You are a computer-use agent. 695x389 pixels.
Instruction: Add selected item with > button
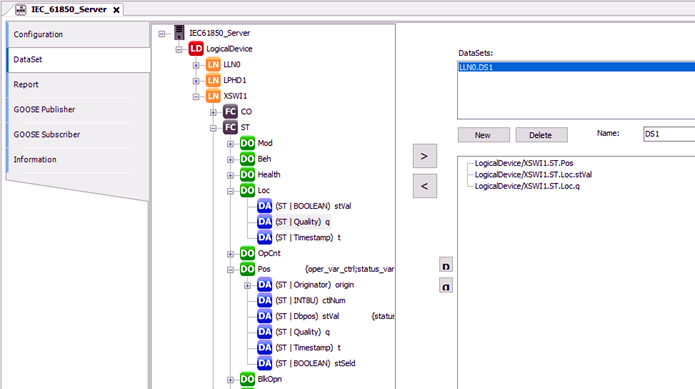pos(425,156)
